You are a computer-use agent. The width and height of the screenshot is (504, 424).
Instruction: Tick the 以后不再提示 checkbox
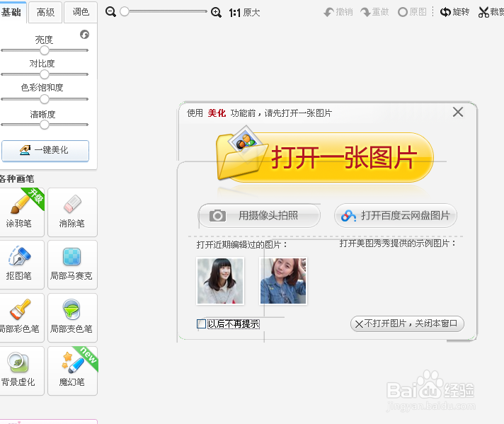pyautogui.click(x=201, y=323)
